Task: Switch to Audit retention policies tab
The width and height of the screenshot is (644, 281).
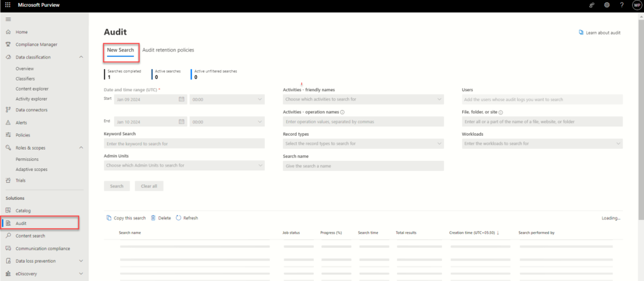Action: click(168, 50)
